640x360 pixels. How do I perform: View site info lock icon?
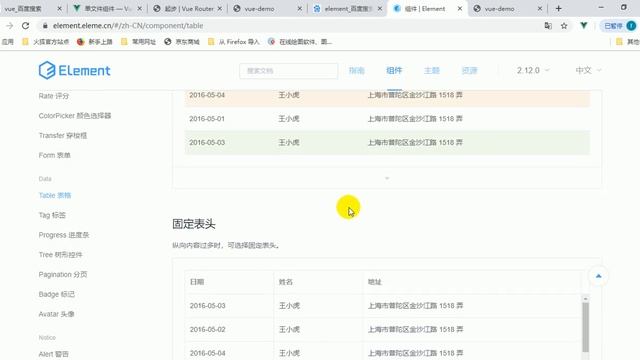coord(45,26)
